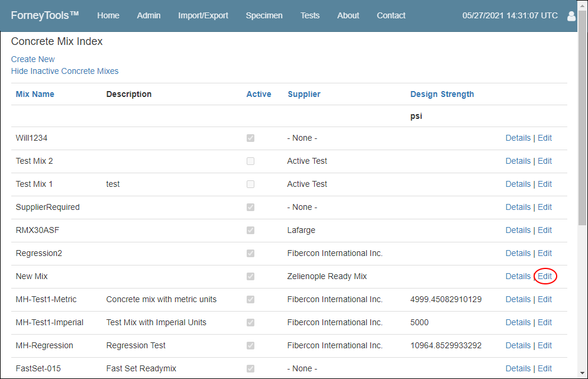The width and height of the screenshot is (588, 379).
Task: Open the Specimen menu
Action: click(264, 16)
